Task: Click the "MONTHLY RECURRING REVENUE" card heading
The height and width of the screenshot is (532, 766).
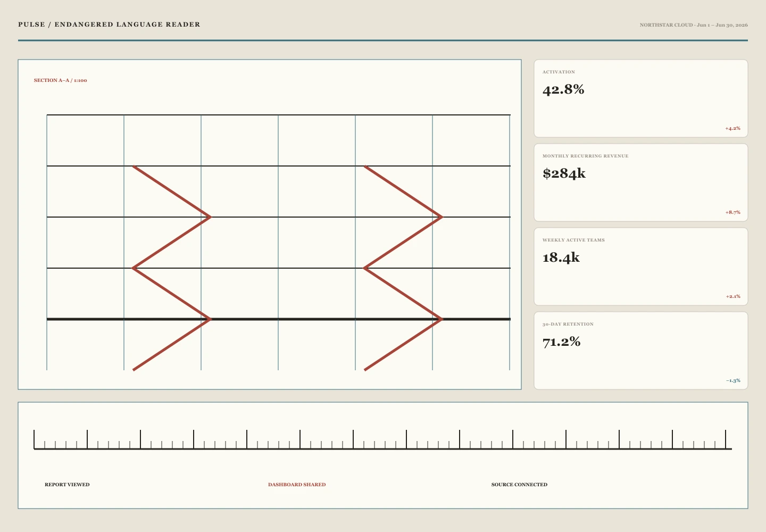Action: [x=586, y=156]
